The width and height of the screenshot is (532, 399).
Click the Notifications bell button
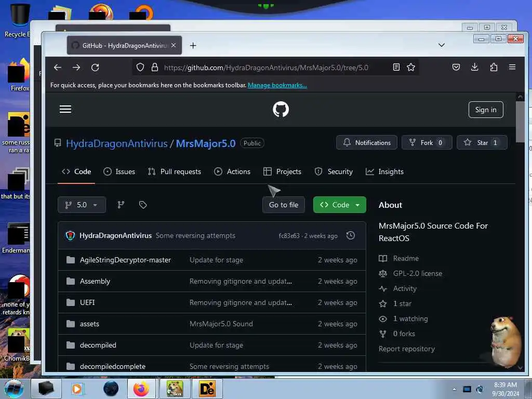367,142
